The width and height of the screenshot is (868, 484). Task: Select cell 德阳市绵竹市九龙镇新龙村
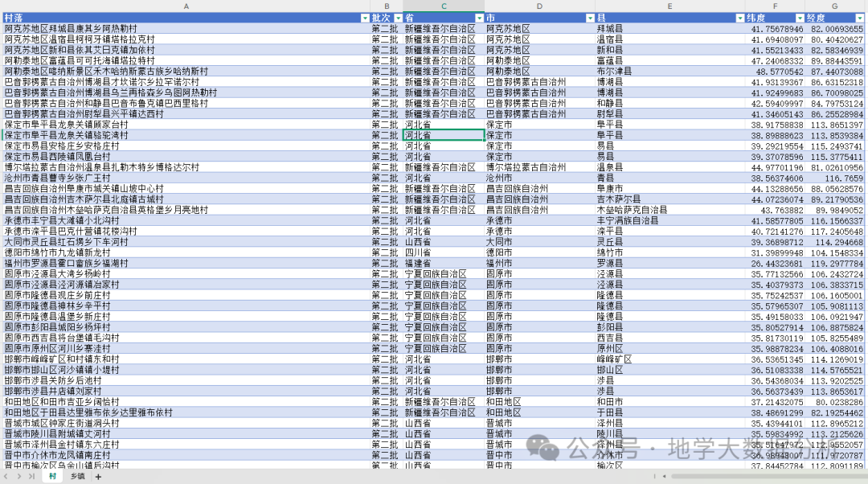point(186,252)
